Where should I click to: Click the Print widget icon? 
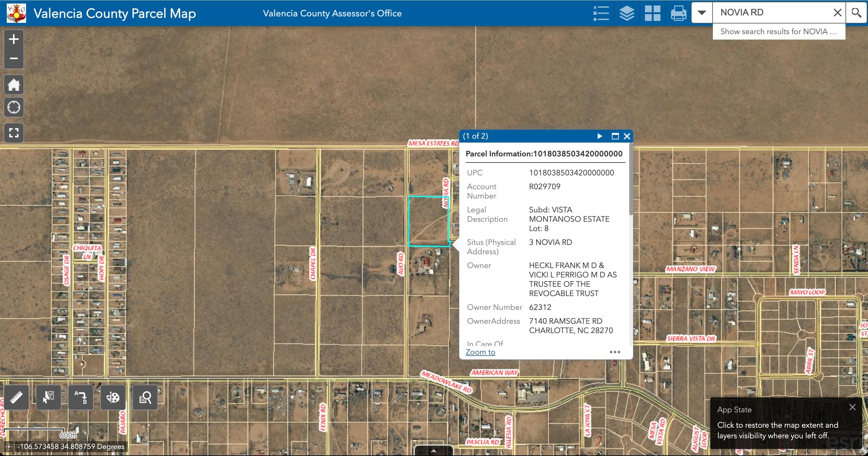click(678, 13)
